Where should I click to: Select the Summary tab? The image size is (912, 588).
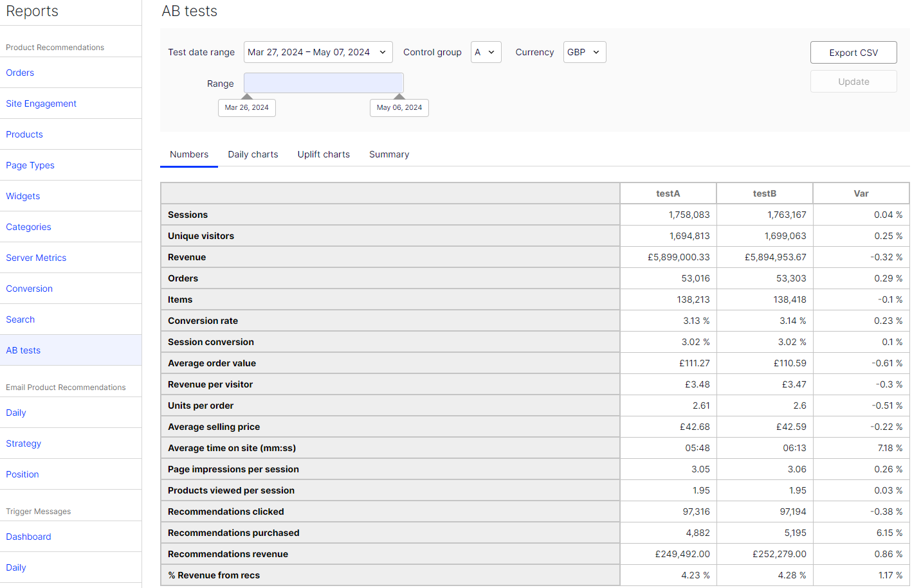(388, 154)
